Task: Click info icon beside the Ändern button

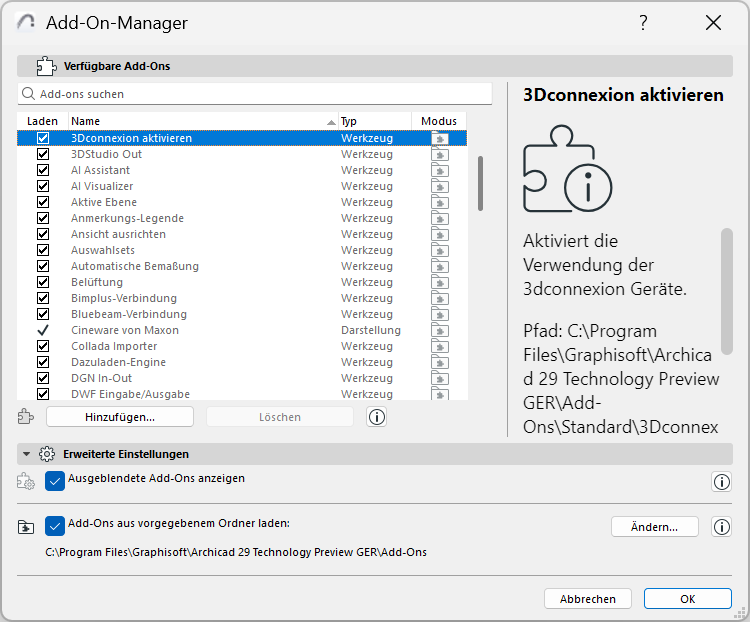Action: (721, 527)
